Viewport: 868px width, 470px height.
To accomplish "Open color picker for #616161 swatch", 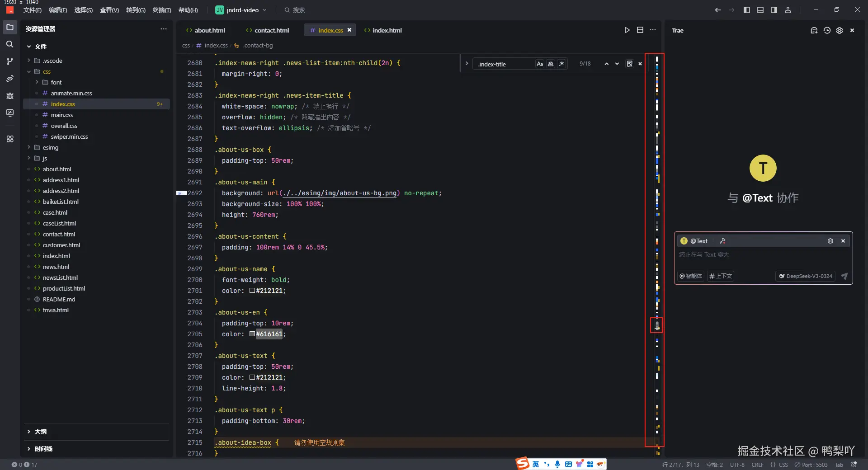I will (252, 334).
